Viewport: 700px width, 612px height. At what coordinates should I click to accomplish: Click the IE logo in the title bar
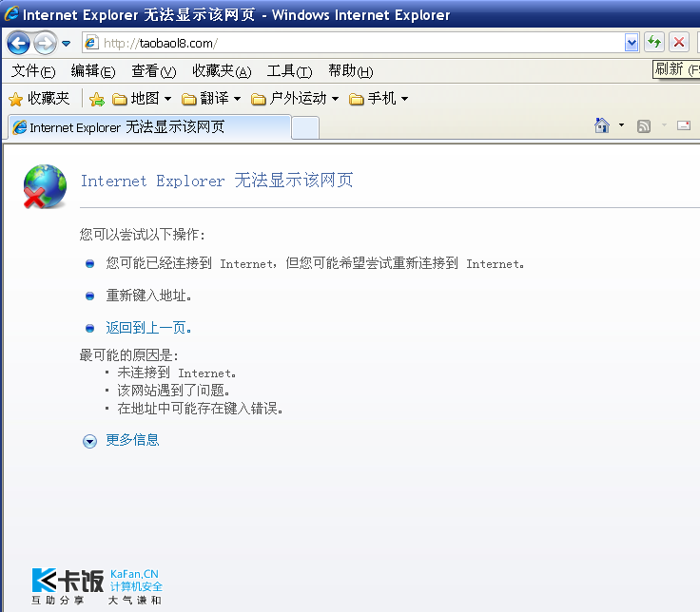(x=11, y=14)
